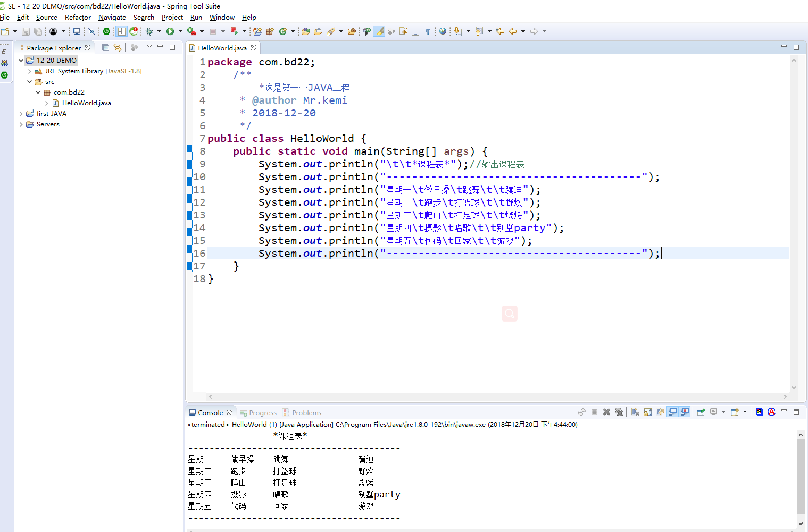Collapse the com.bd22 package node
The image size is (808, 532).
[x=38, y=92]
